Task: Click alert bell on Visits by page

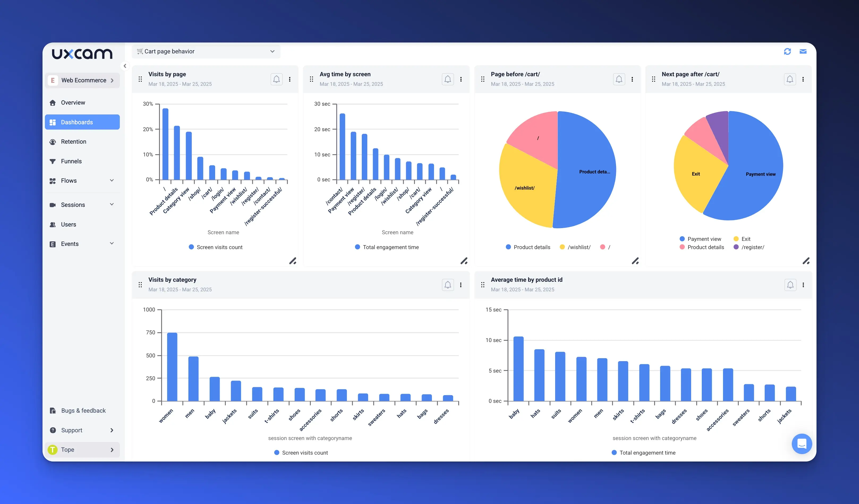Action: (276, 79)
